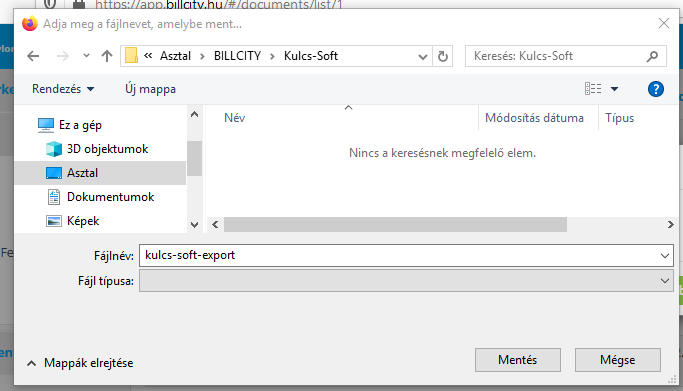Click the Ez a gép computer icon
The image size is (683, 391).
coord(46,125)
